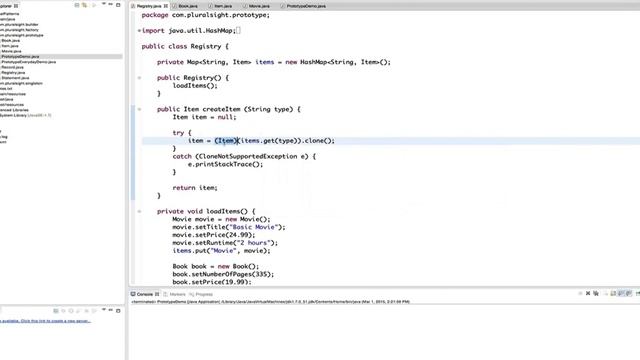Screen dimensions: 640x360
Task: Maximize the Servers view
Action: 118,311
